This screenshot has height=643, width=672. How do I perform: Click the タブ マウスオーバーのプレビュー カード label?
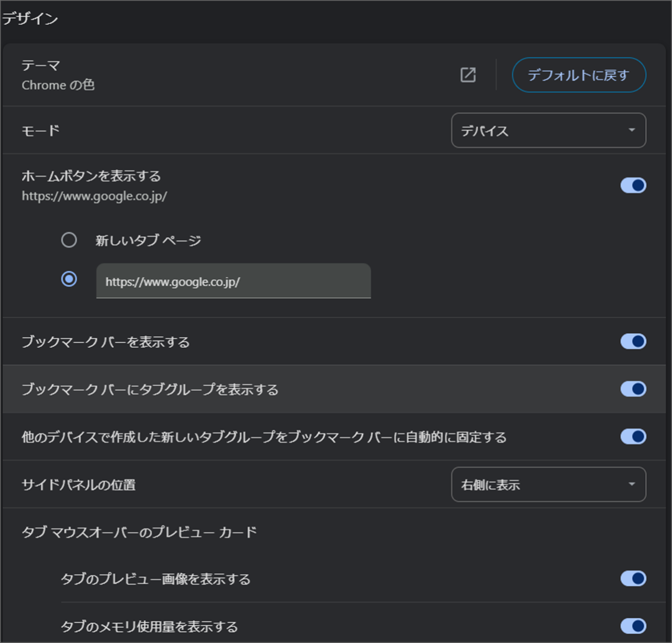(139, 532)
